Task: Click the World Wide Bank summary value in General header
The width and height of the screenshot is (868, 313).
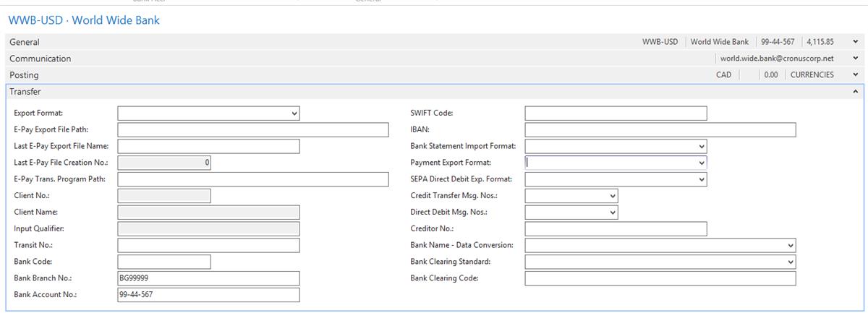Action: (719, 42)
